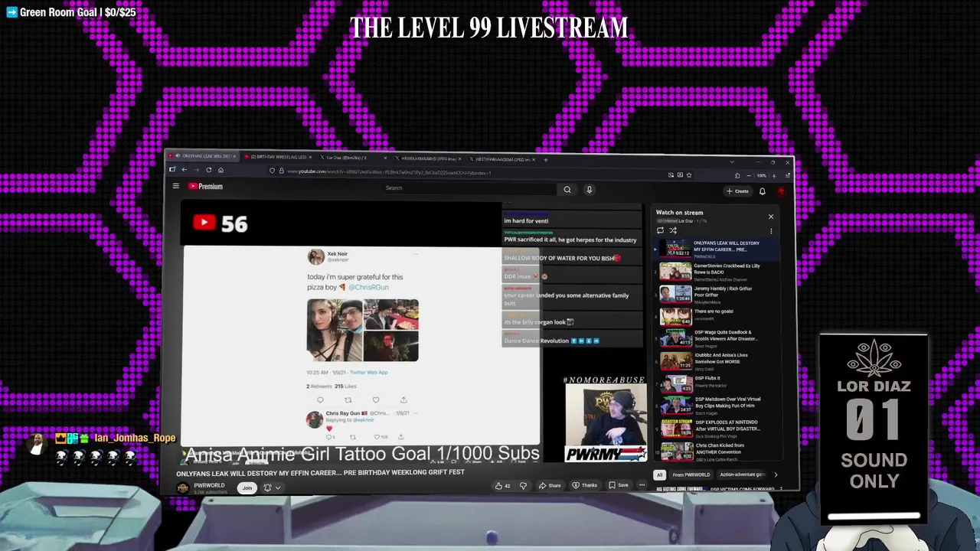Close the Watch on stream playlist panel
The image size is (980, 551).
pyautogui.click(x=771, y=217)
